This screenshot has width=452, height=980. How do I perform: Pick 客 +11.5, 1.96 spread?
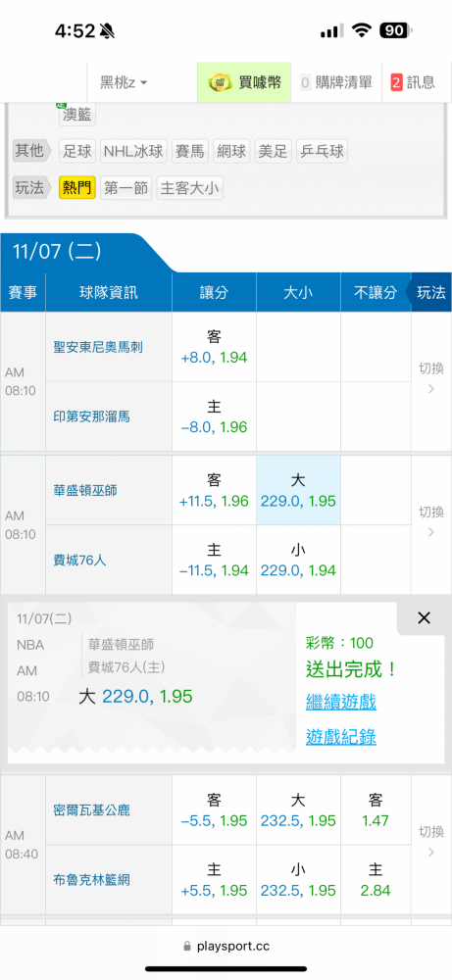[214, 491]
